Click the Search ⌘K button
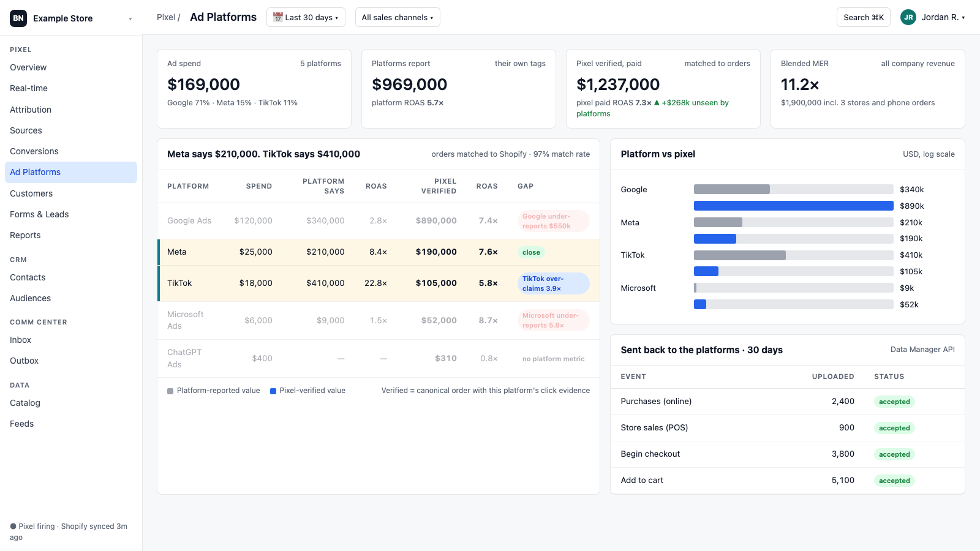This screenshot has height=551, width=980. pyautogui.click(x=864, y=17)
